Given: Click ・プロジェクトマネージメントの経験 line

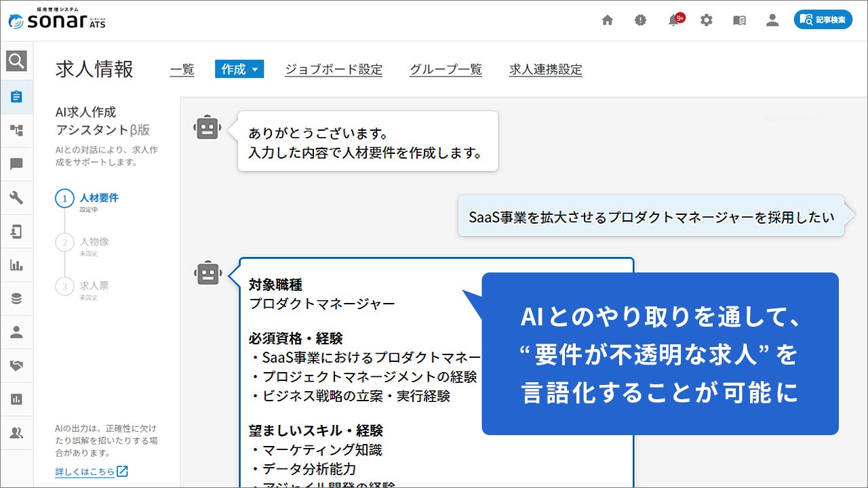Looking at the screenshot, I should (363, 377).
